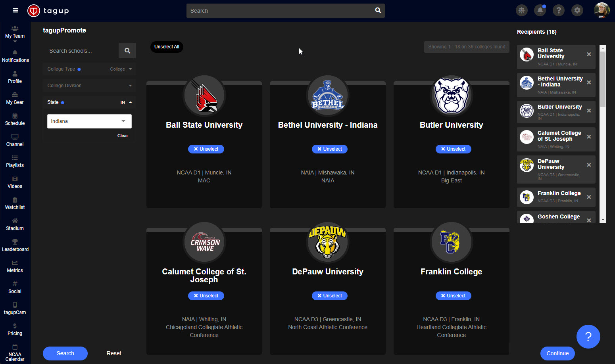Open Playlists in the sidebar
The width and height of the screenshot is (615, 364).
click(x=15, y=161)
